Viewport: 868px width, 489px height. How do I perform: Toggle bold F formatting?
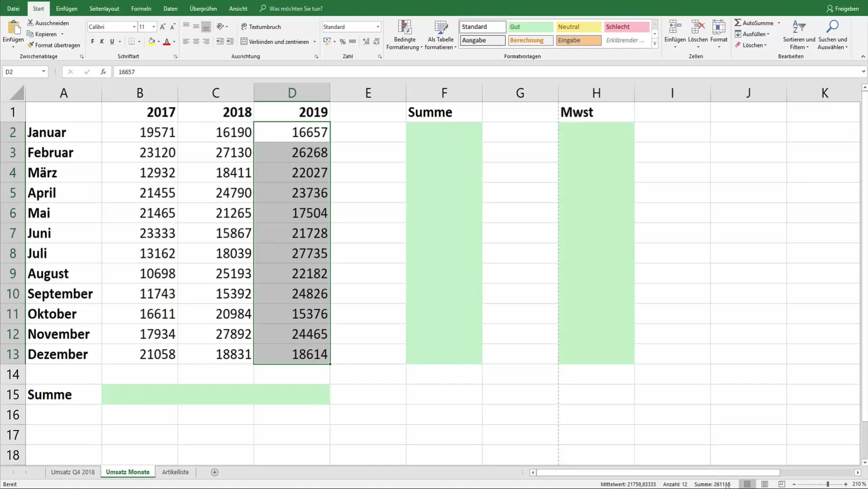(x=92, y=42)
